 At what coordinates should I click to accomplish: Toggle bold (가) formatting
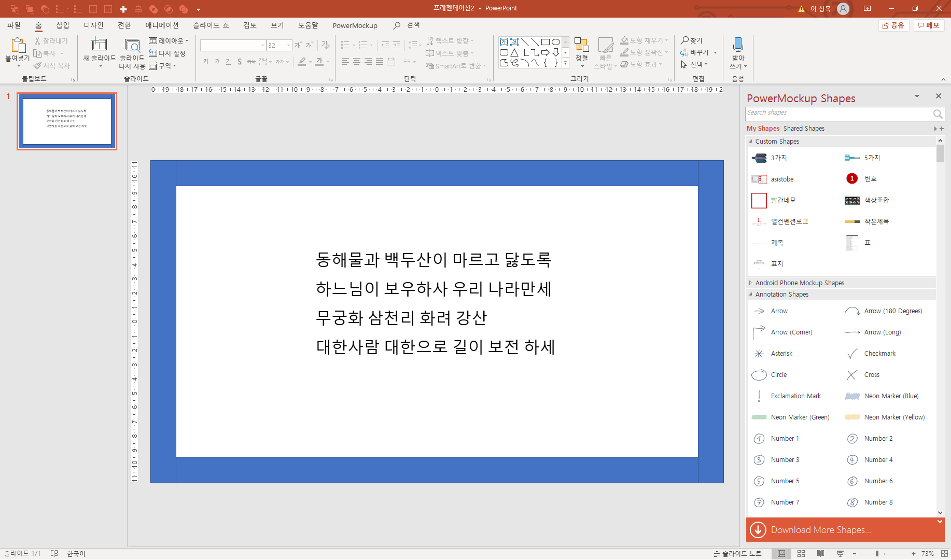tap(206, 62)
